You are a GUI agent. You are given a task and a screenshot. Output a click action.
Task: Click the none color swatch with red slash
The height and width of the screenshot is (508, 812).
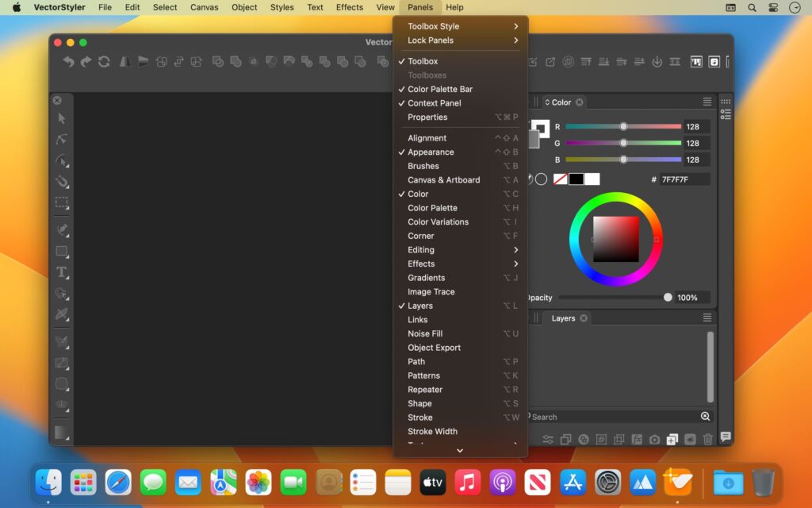coord(561,179)
